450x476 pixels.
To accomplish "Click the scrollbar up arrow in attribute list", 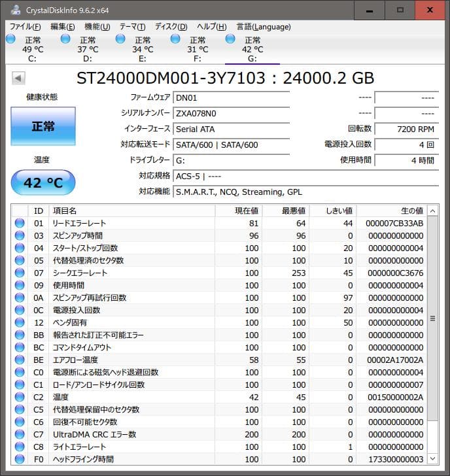I will (x=433, y=211).
